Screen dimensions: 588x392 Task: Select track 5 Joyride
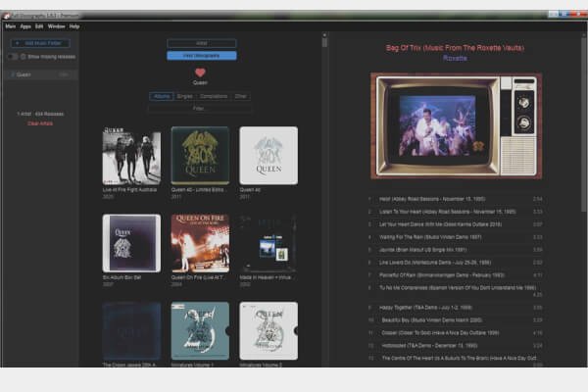pos(456,250)
